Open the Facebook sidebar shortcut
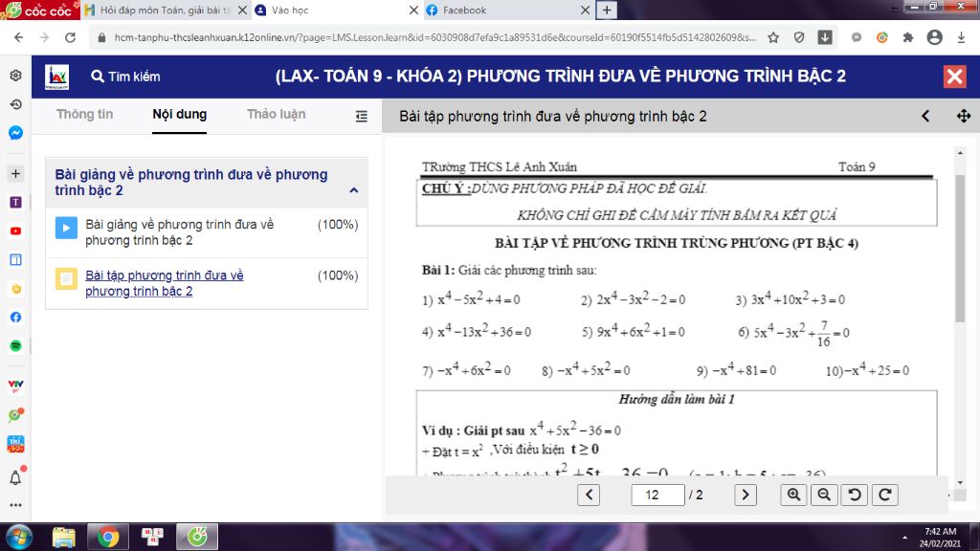This screenshot has width=980, height=551. tap(15, 318)
